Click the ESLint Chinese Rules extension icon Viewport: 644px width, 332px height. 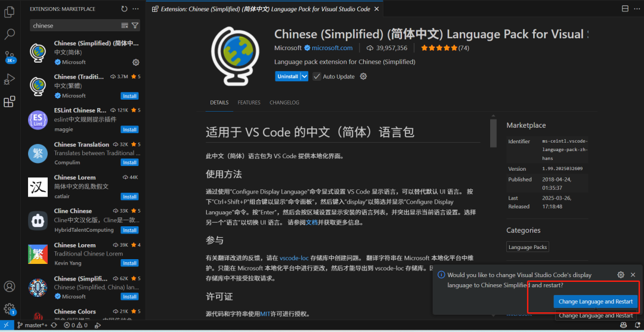pos(38,120)
